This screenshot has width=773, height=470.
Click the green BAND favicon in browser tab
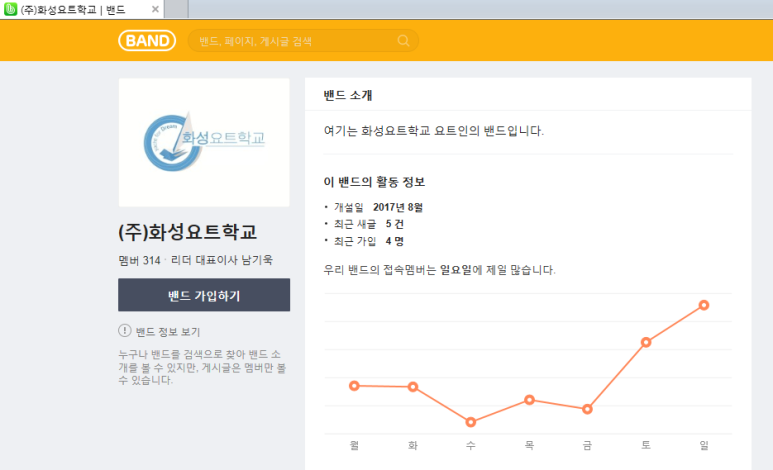pos(10,9)
